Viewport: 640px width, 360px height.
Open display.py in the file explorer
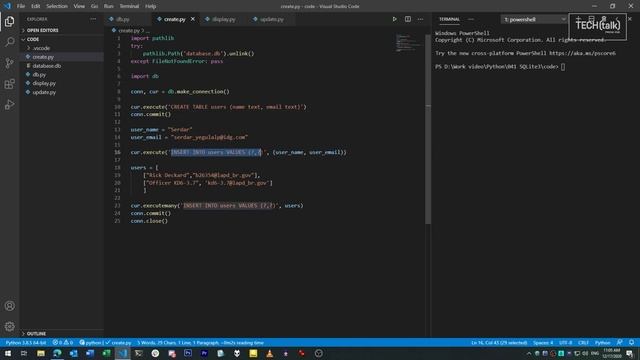click(x=62, y=83)
